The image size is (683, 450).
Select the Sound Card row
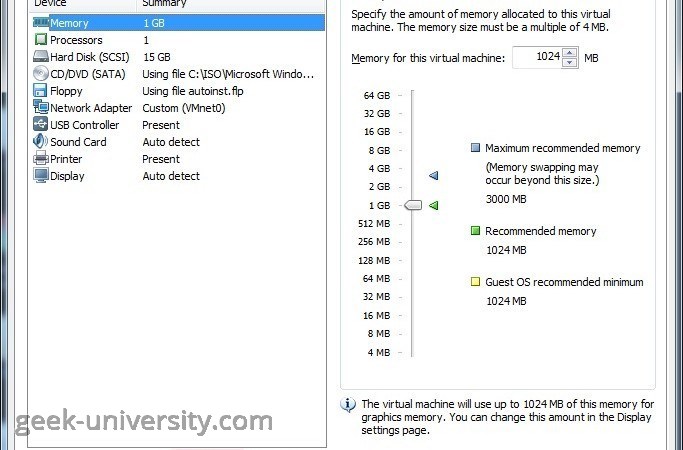[x=178, y=142]
